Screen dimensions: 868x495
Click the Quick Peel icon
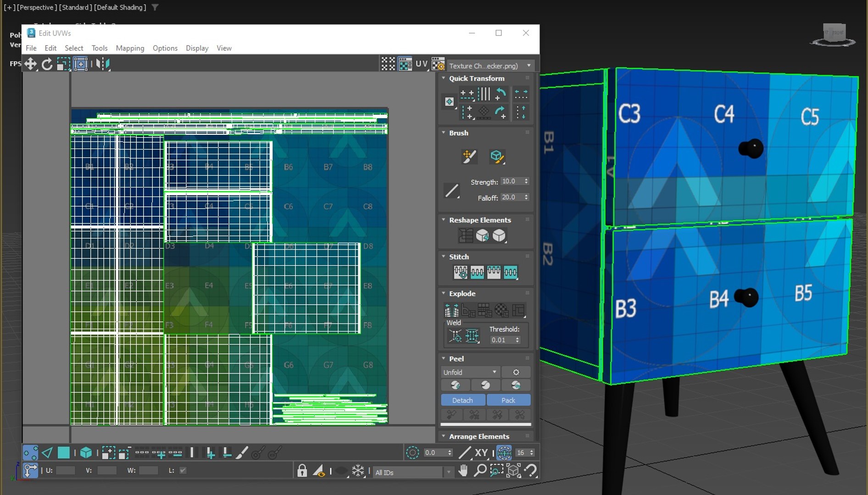pos(455,385)
